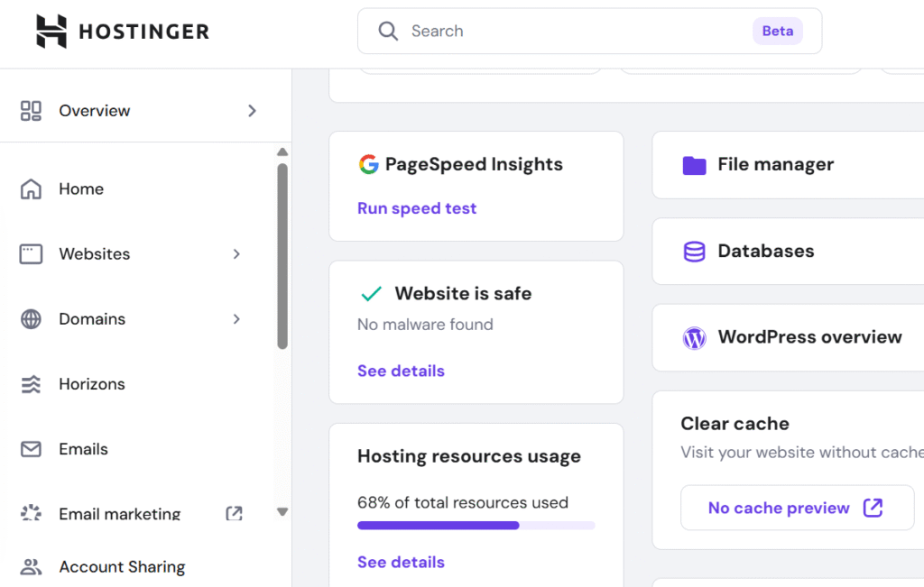
Task: Click the Websites window icon
Action: [x=32, y=253]
